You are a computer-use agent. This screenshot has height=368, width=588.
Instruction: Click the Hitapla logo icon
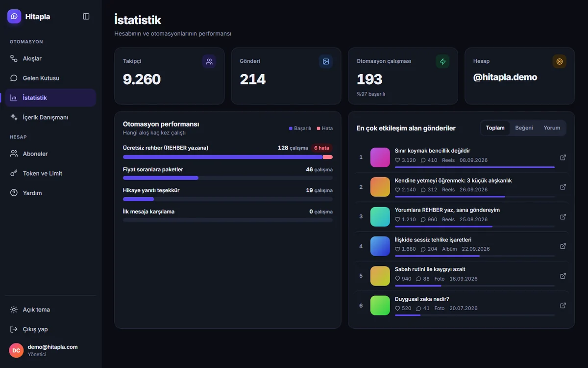(14, 16)
